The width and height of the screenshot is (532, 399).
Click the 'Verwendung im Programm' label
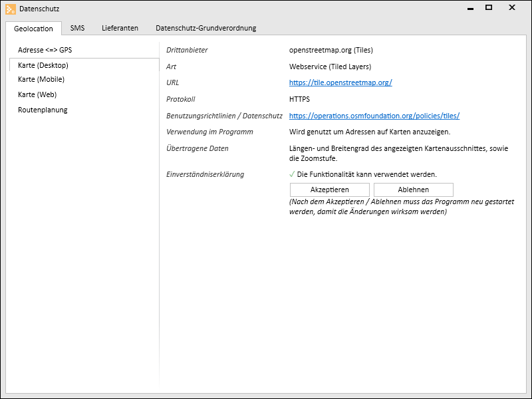[209, 132]
